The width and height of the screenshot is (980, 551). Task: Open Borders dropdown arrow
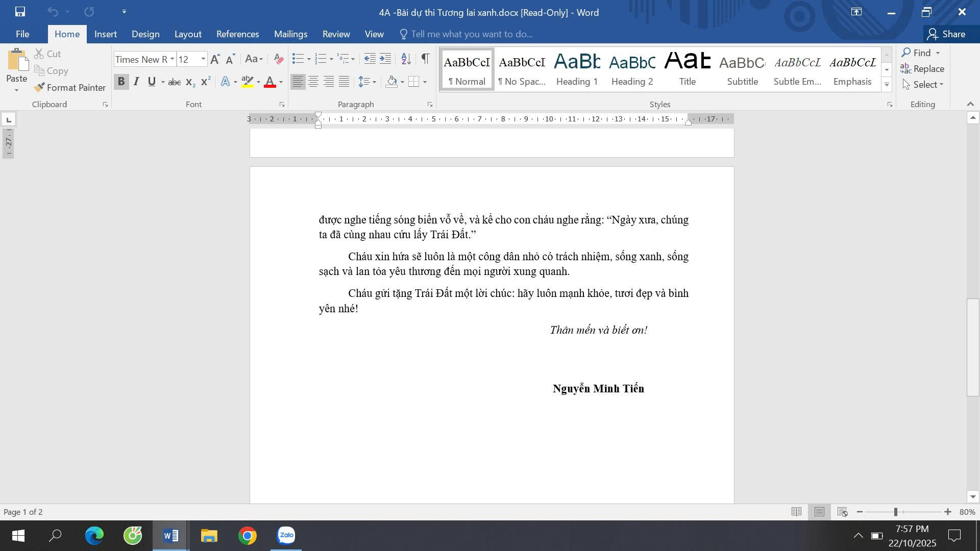click(x=425, y=82)
